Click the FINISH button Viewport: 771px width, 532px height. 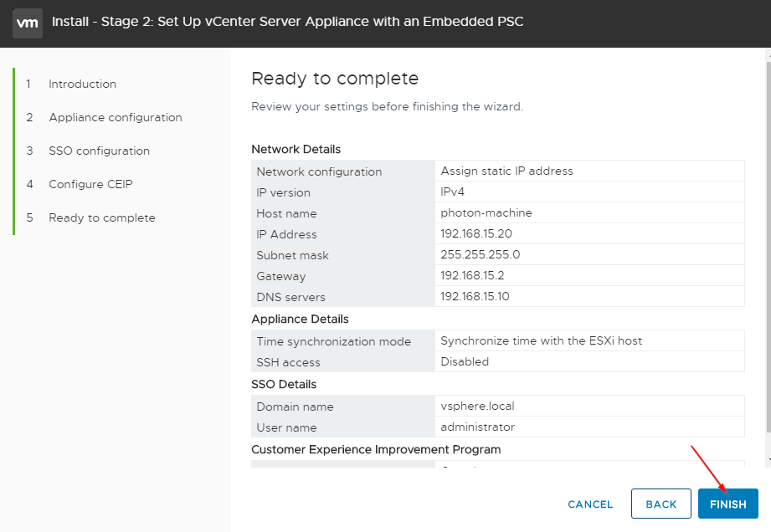click(x=727, y=504)
